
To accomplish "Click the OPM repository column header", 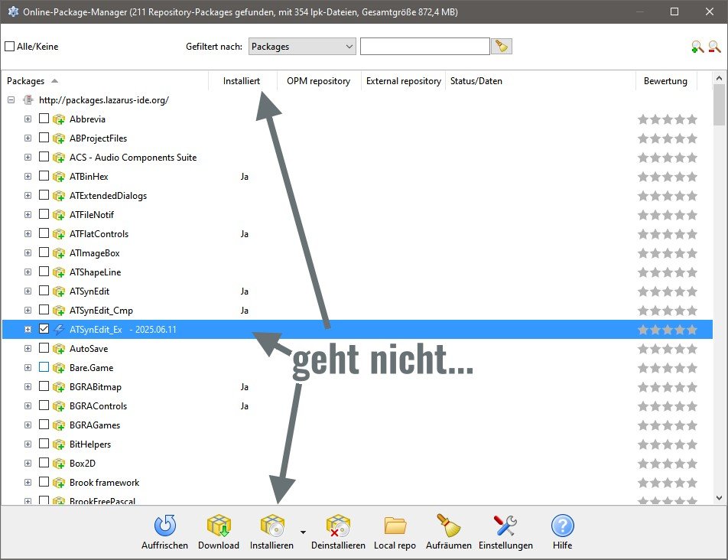I will 319,81.
